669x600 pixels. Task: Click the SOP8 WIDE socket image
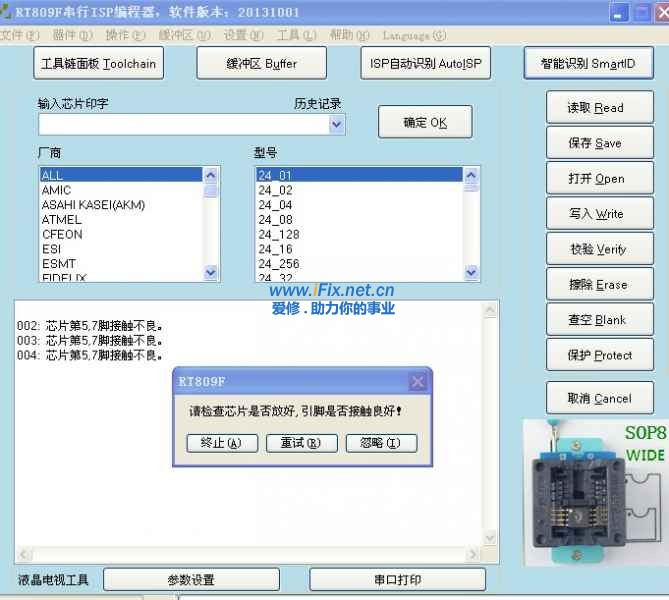[596, 493]
